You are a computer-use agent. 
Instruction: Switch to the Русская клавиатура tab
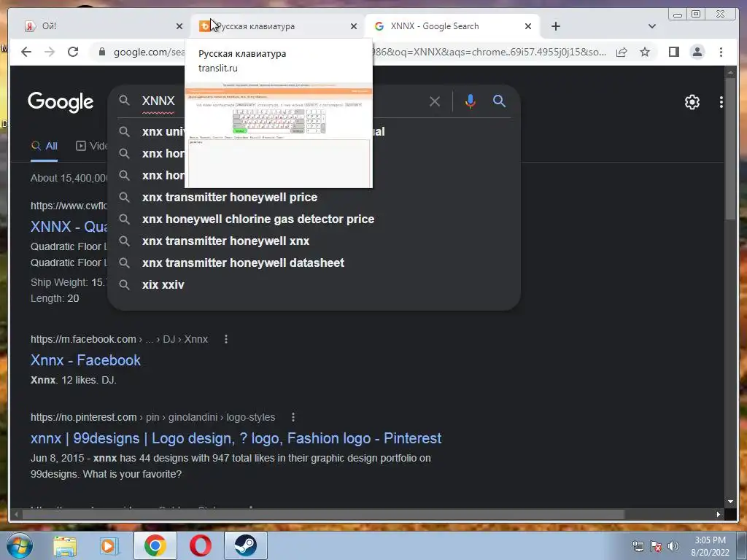[x=278, y=26]
